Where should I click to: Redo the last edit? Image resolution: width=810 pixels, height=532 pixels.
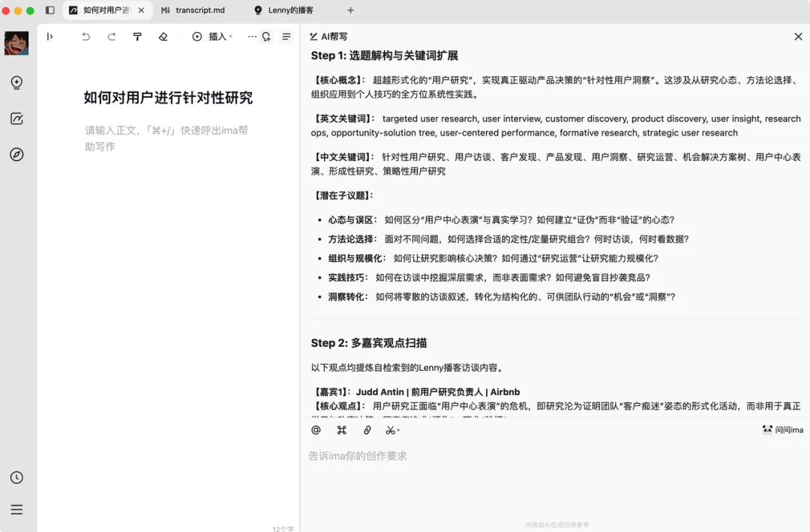(x=112, y=36)
